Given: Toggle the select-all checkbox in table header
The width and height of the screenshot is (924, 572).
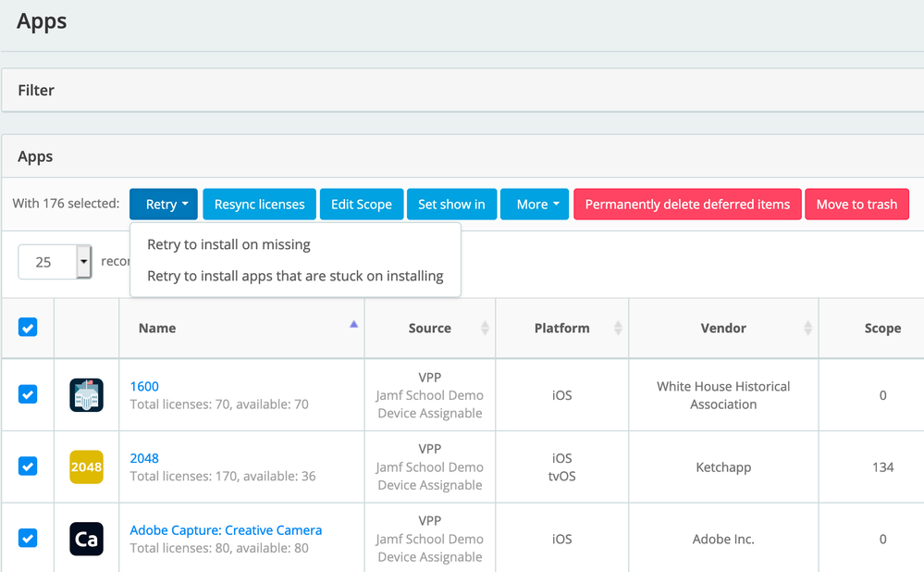Looking at the screenshot, I should pyautogui.click(x=28, y=328).
